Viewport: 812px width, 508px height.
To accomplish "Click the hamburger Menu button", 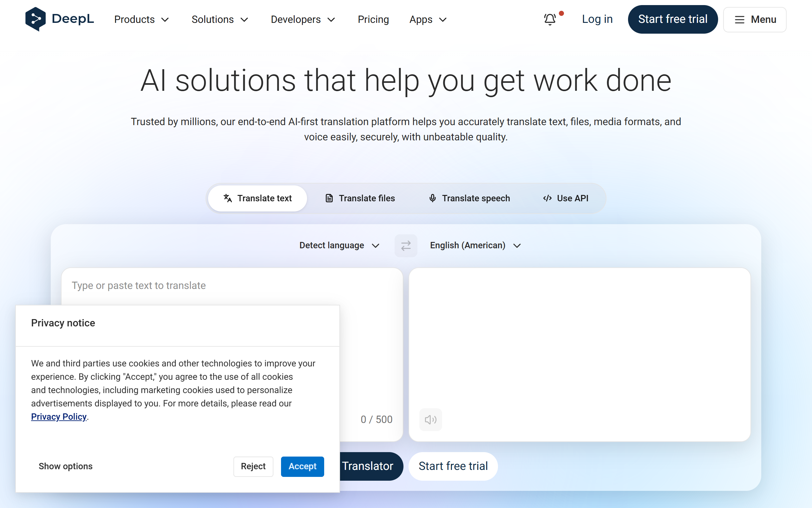I will (755, 19).
